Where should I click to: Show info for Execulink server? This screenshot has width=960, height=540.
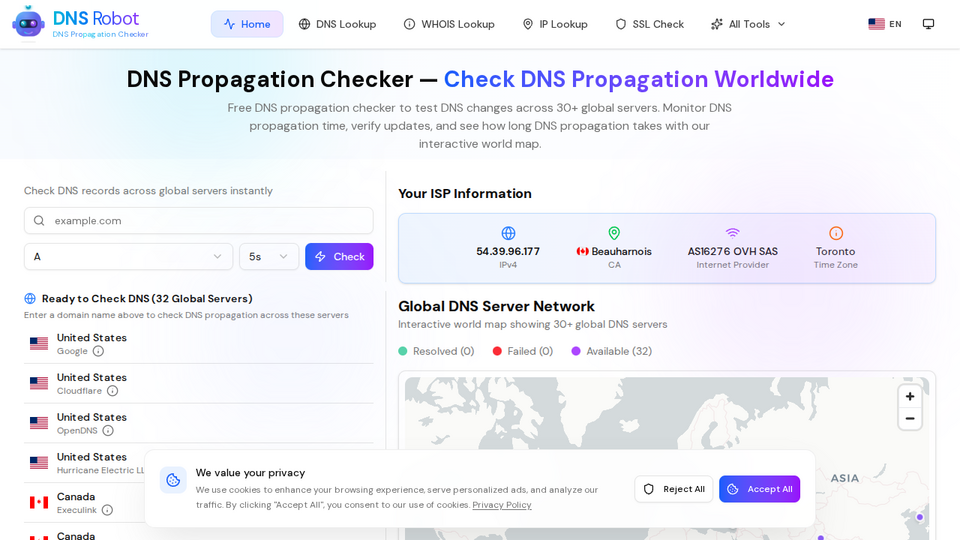[x=107, y=511]
